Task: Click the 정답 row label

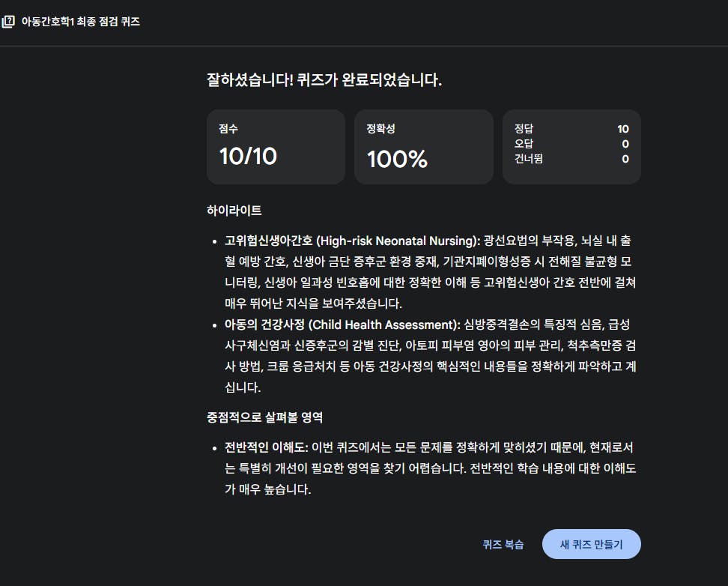Action: (524, 129)
